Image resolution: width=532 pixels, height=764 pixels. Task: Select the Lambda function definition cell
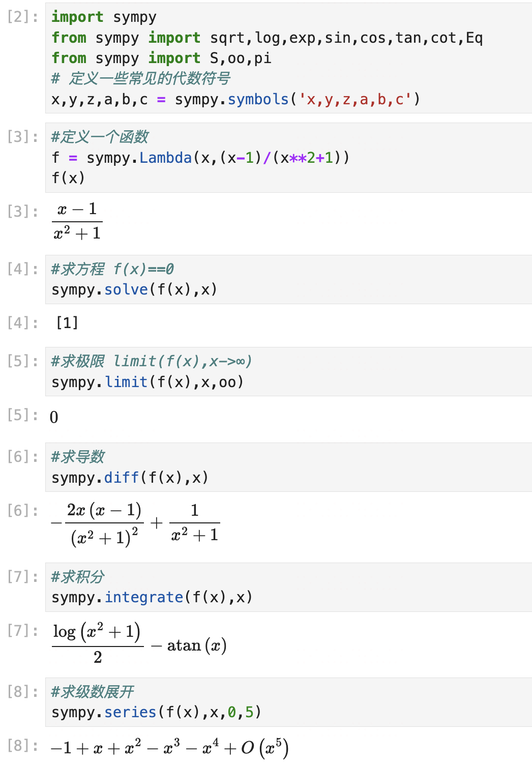pyautogui.click(x=288, y=158)
